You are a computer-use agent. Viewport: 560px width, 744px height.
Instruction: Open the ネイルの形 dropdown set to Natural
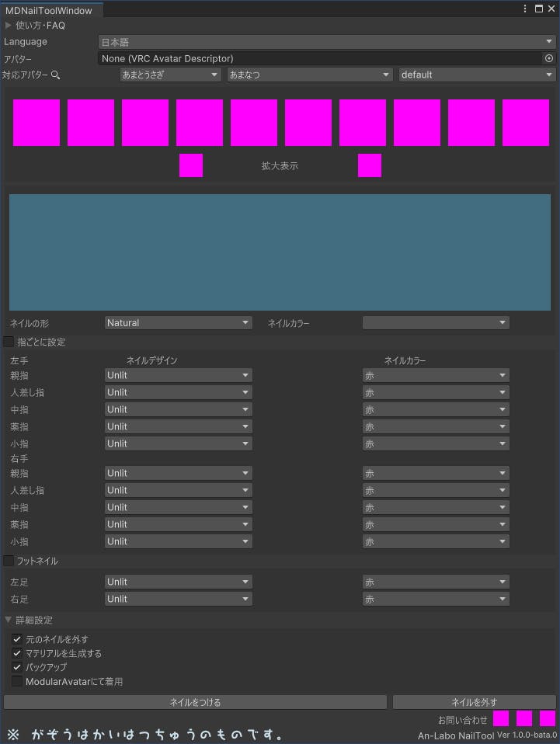(x=179, y=322)
